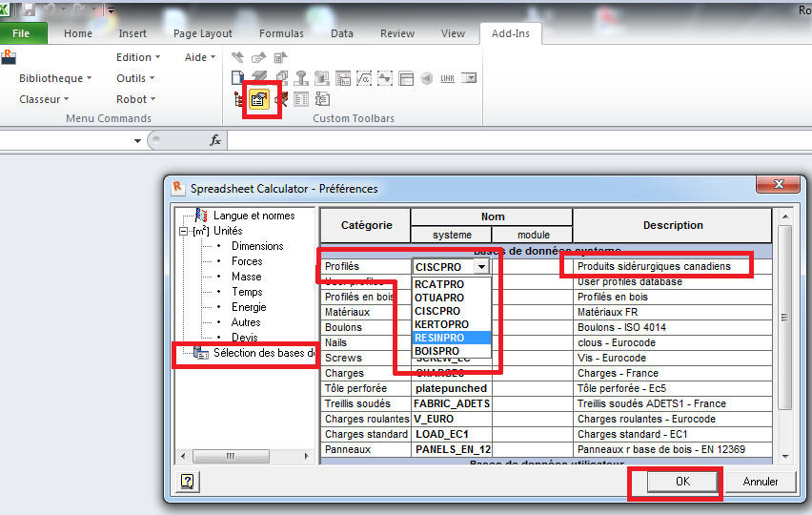Open the Bibliotheque dropdown menu
The image size is (812, 515).
tap(55, 78)
